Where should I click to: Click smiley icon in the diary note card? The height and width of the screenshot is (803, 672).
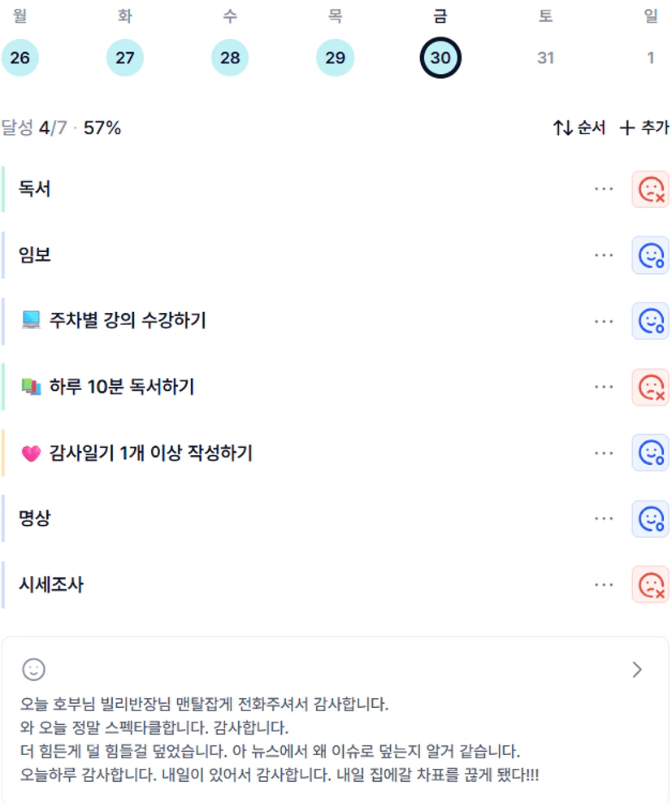tap(33, 670)
